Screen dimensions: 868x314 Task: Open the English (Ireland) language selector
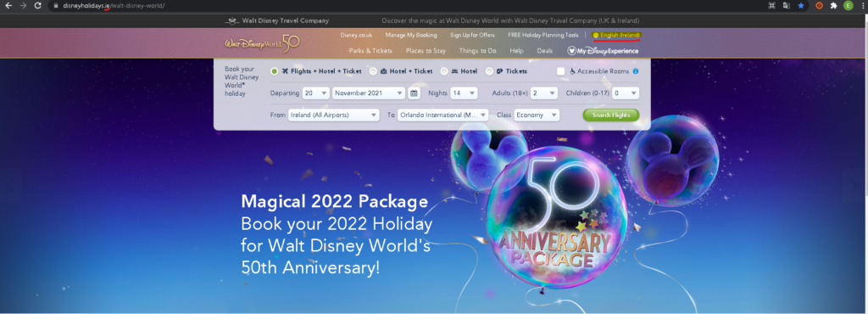617,35
